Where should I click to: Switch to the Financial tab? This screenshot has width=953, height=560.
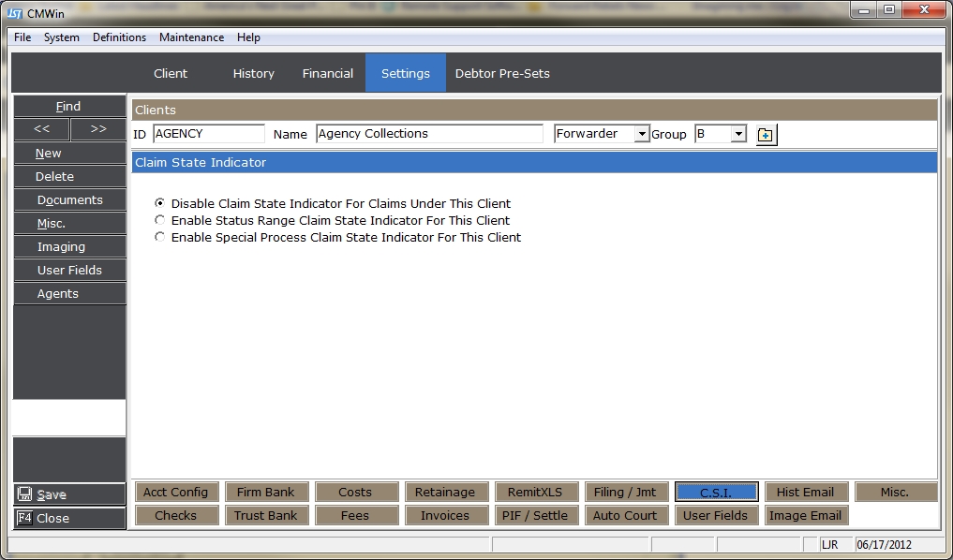click(327, 73)
